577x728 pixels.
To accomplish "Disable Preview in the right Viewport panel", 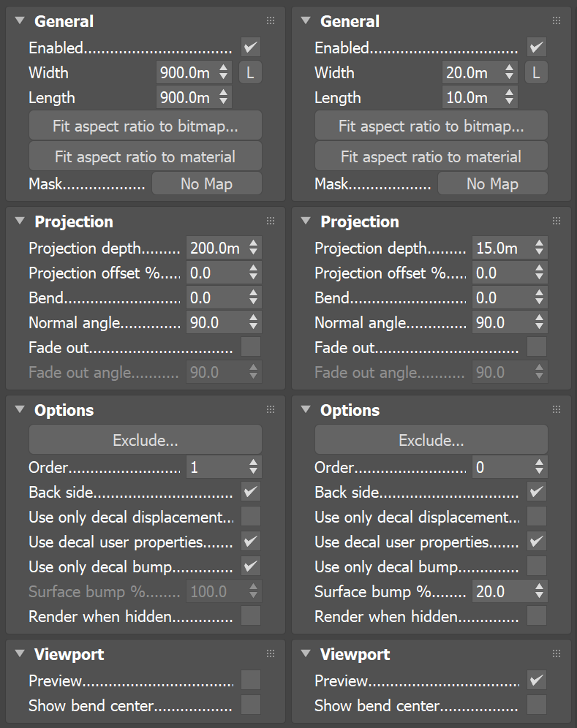I will tap(537, 680).
